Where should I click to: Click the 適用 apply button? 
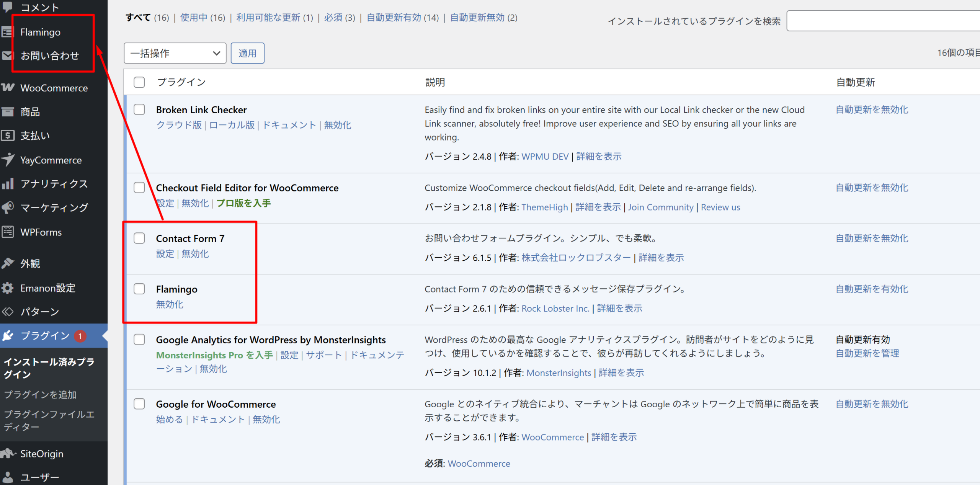(x=247, y=53)
